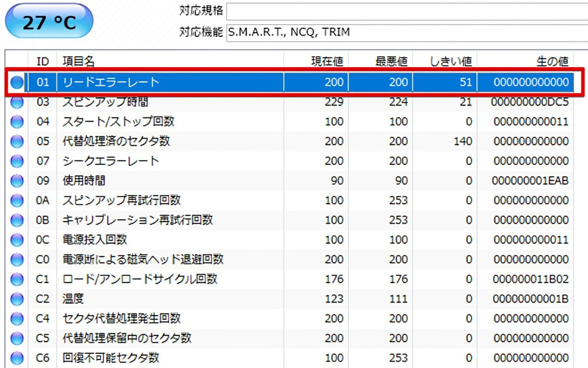Click the status circle for 温度
Viewport: 588px width, 368px height.
(x=17, y=299)
